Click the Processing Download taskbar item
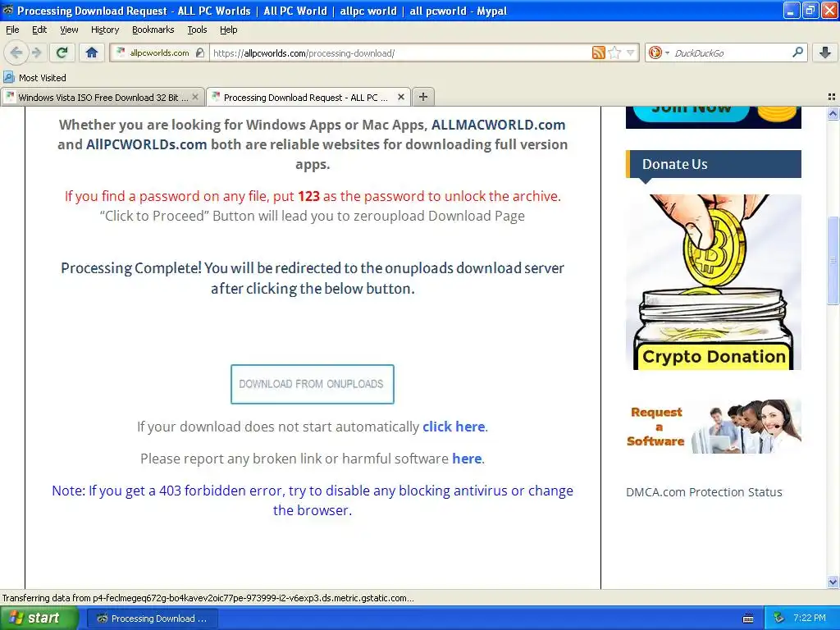Screen dimensions: 840x630 coord(151,619)
